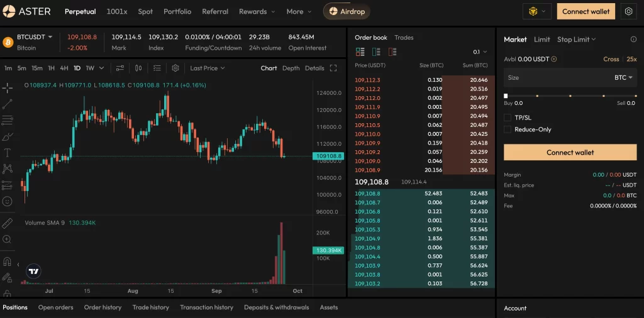Open the Referral page
The image size is (644, 318).
pyautogui.click(x=215, y=11)
